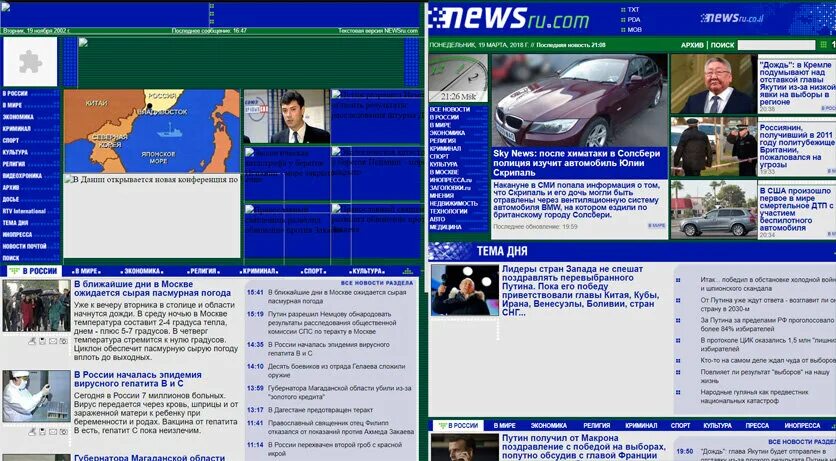Click the 15:19 item 'Путин разрешил Немцову обнародовать'
Image resolution: width=836 pixels, height=461 pixels.
[x=331, y=322]
